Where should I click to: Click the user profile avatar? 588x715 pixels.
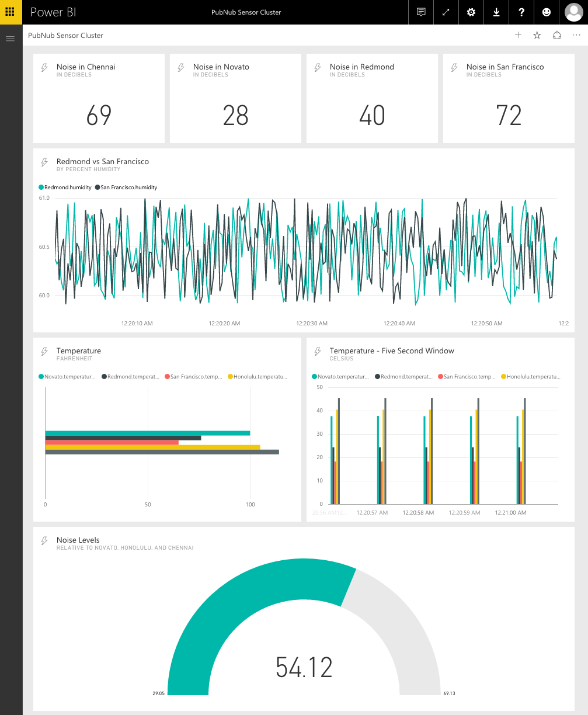(573, 12)
